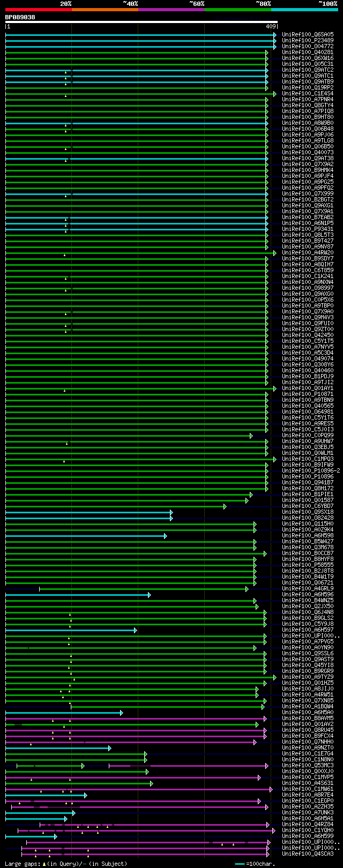Viewport: 343px width, 868px height.
Task: Select the UniRef100_Q4SCA3 label
Action: (x=308, y=854)
